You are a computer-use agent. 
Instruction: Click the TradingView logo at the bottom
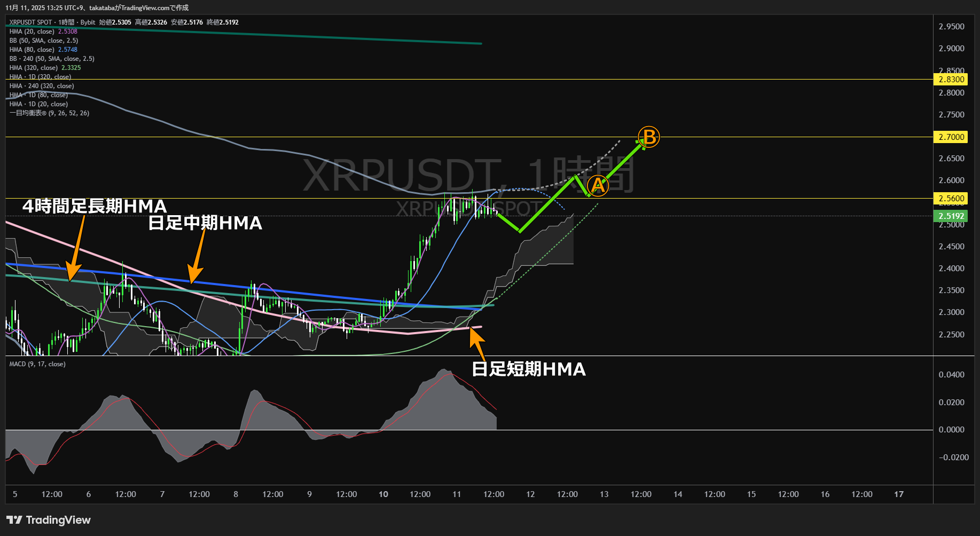click(49, 520)
